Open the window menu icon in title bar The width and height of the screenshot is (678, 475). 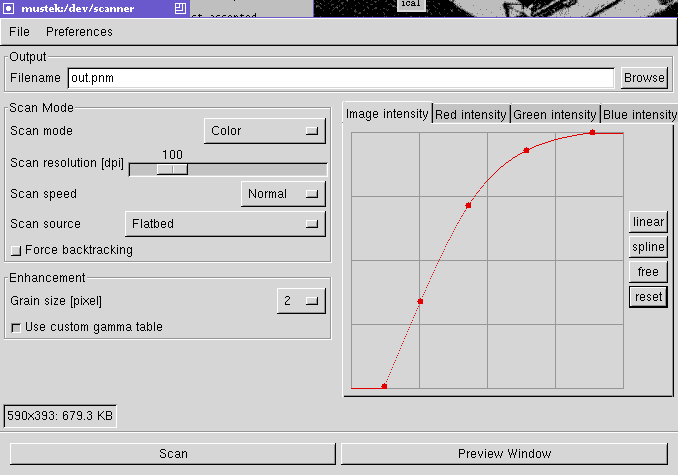pyautogui.click(x=8, y=8)
